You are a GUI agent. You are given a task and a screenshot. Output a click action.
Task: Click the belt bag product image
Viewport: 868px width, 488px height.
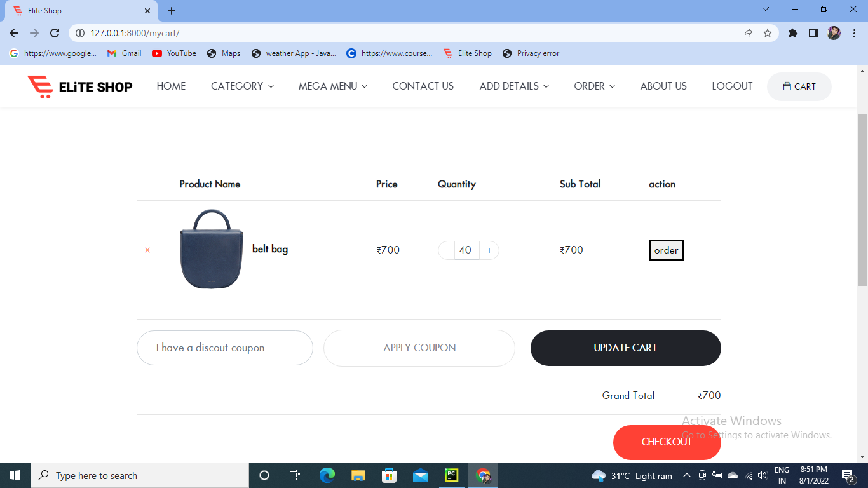(x=212, y=249)
